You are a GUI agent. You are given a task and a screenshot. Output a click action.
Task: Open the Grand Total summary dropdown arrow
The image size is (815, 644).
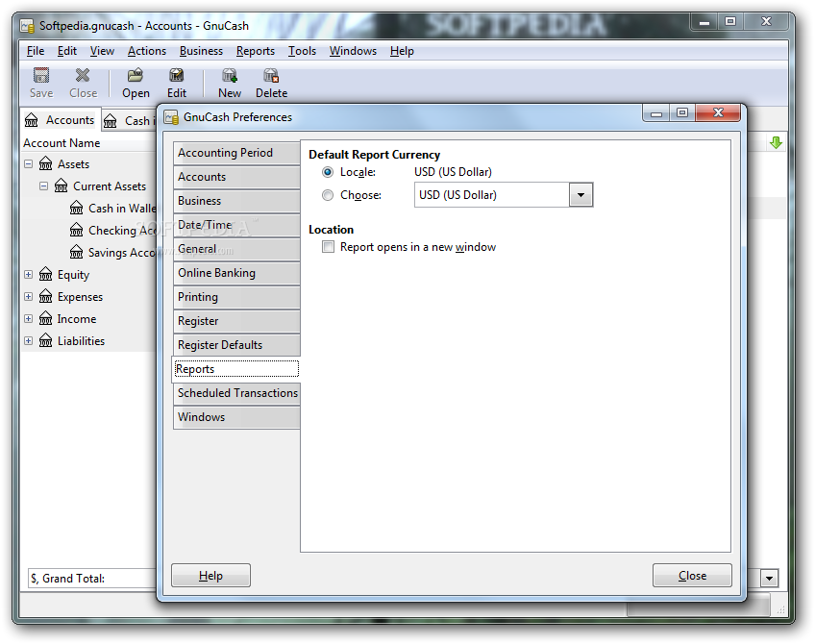point(769,578)
